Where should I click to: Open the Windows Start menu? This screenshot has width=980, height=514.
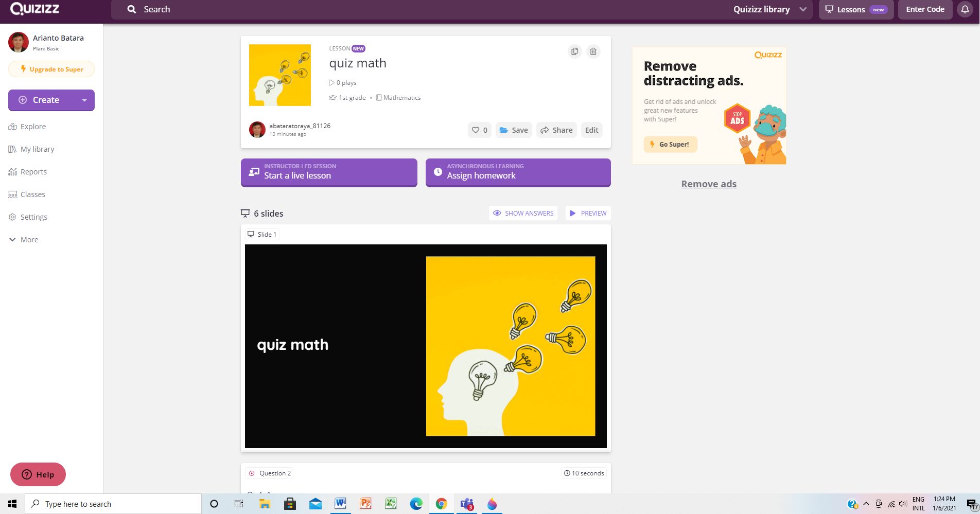pyautogui.click(x=12, y=504)
